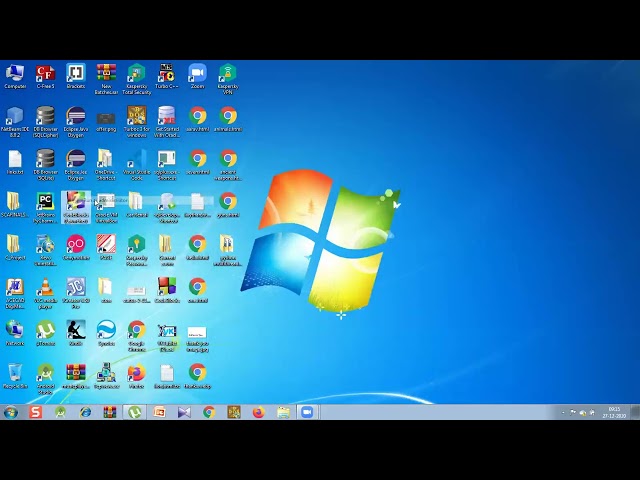Viewport: 640px width, 480px height.
Task: Open the Action Center flag icon
Action: pos(573,413)
